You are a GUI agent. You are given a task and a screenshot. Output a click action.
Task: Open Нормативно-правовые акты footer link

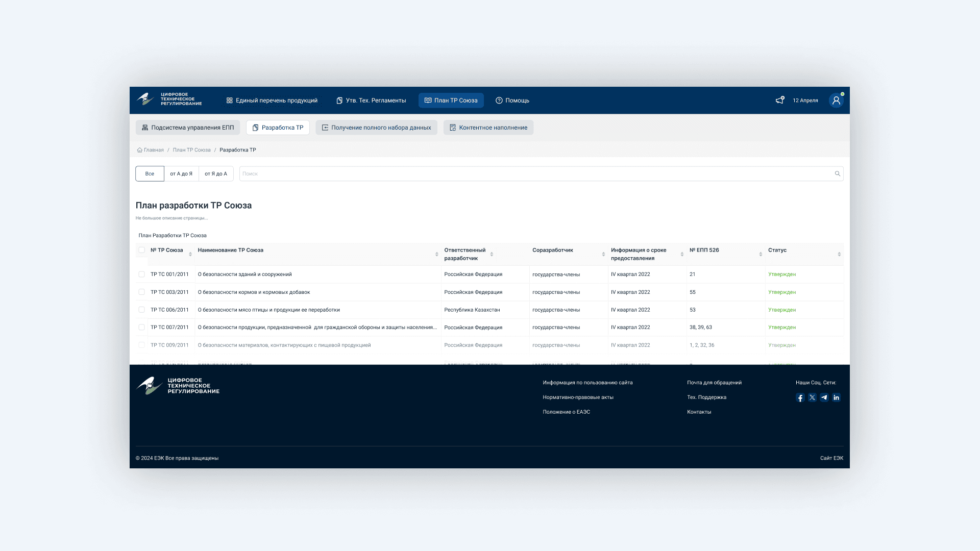click(578, 397)
